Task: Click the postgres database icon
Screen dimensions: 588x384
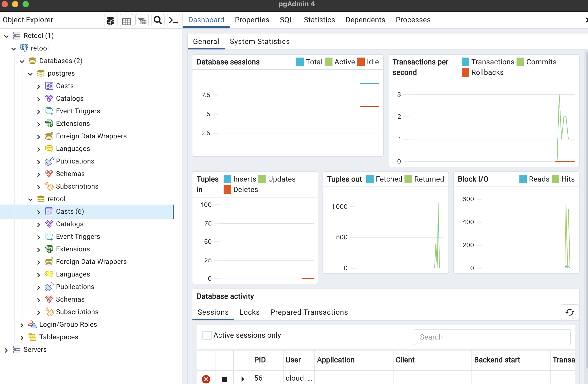Action: click(41, 73)
